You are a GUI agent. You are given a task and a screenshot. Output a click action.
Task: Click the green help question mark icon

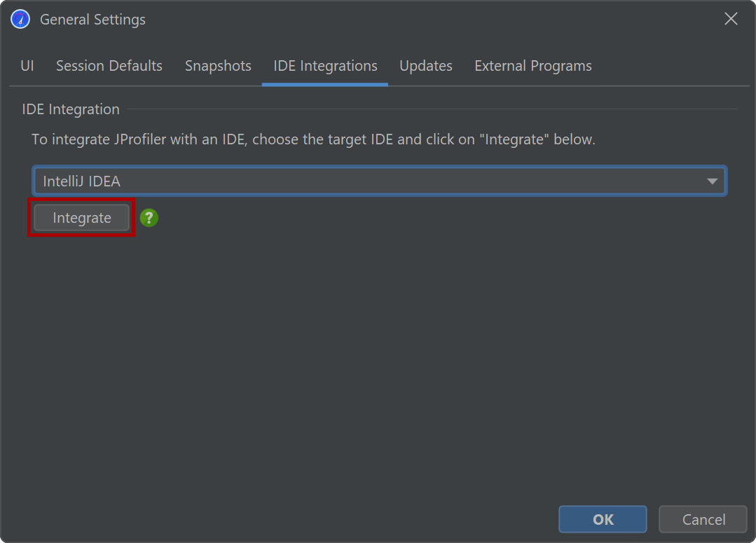click(x=149, y=218)
